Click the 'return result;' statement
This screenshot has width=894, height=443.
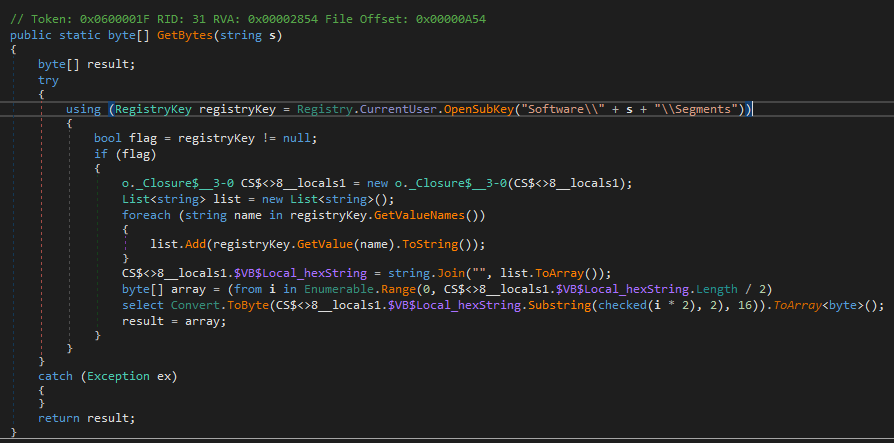click(87, 418)
